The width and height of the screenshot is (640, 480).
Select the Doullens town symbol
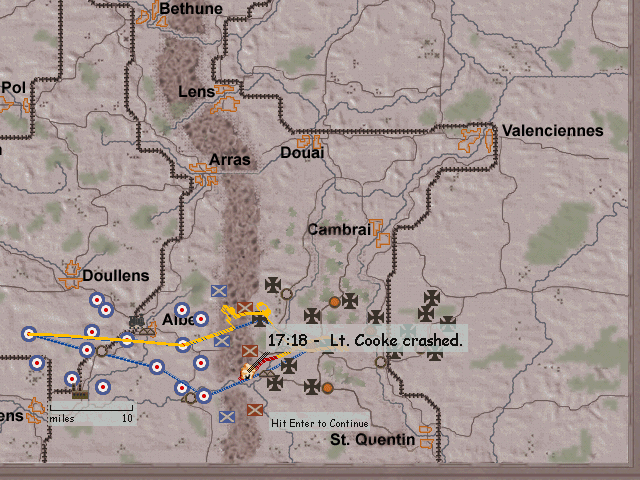[71, 271]
